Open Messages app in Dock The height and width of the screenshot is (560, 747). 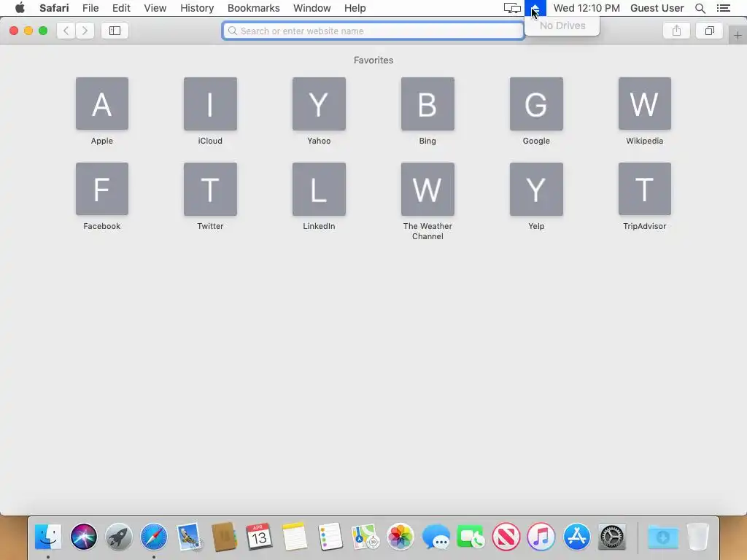point(436,537)
